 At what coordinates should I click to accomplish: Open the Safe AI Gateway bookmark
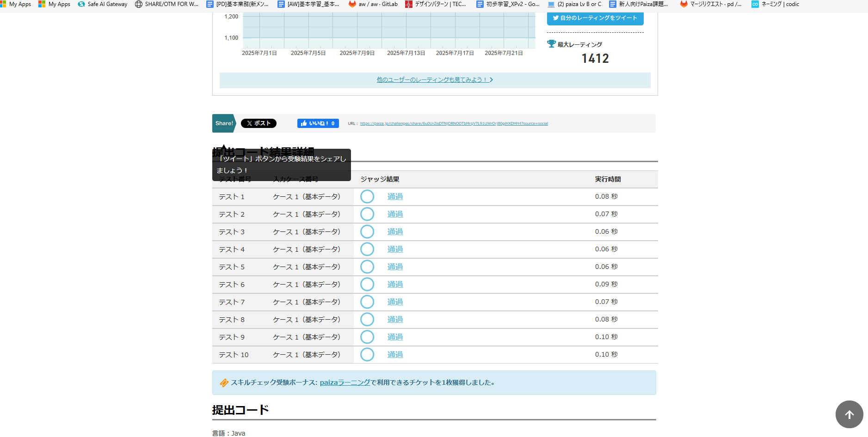coord(103,4)
